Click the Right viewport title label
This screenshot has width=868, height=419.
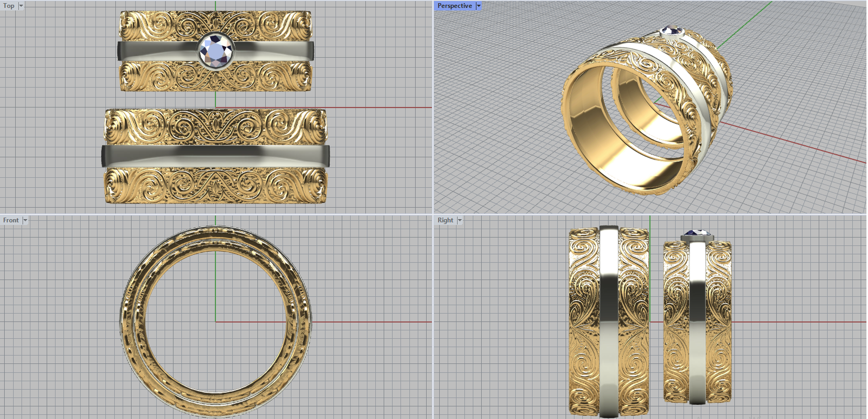point(445,220)
